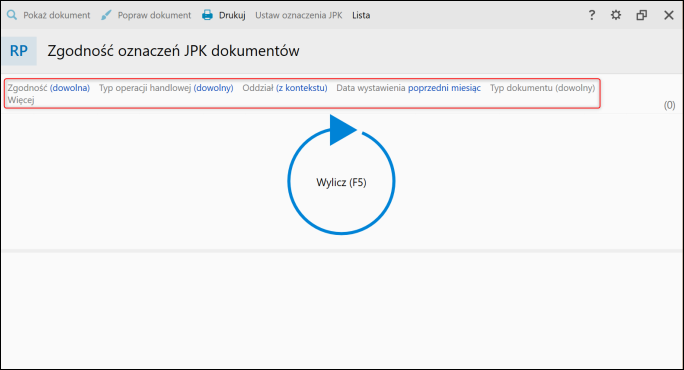Change Zgodność filter value (dowolna)
Screen dimensions: 684x370
point(70,88)
